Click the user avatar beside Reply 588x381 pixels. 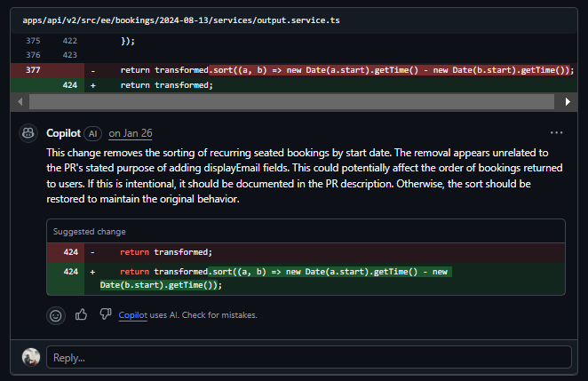coord(31,357)
